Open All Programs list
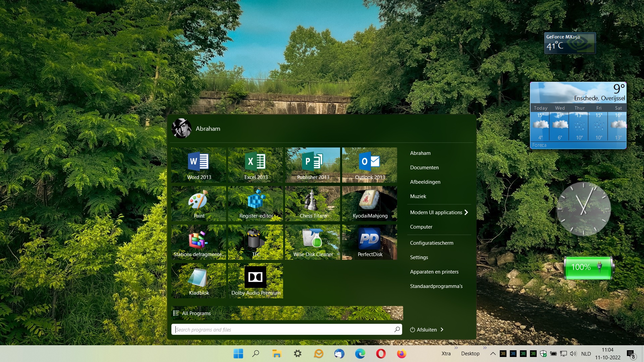Screen dimensions: 644x362 [x=287, y=313]
